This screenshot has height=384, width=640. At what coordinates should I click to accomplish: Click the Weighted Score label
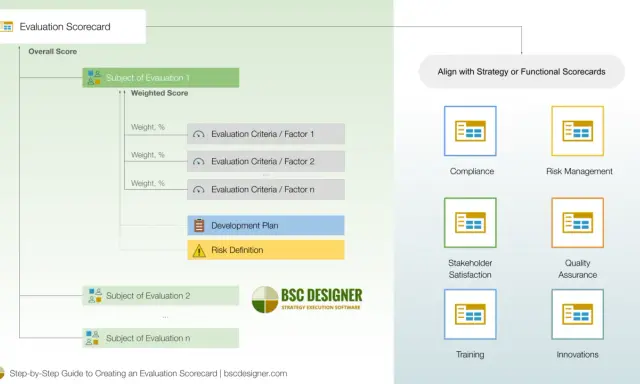[x=160, y=93]
